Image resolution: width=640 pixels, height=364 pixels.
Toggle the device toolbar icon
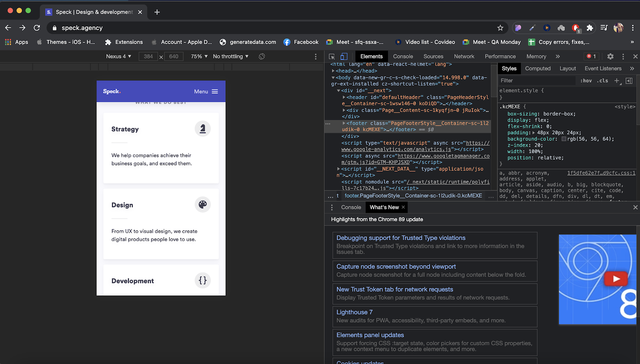344,56
